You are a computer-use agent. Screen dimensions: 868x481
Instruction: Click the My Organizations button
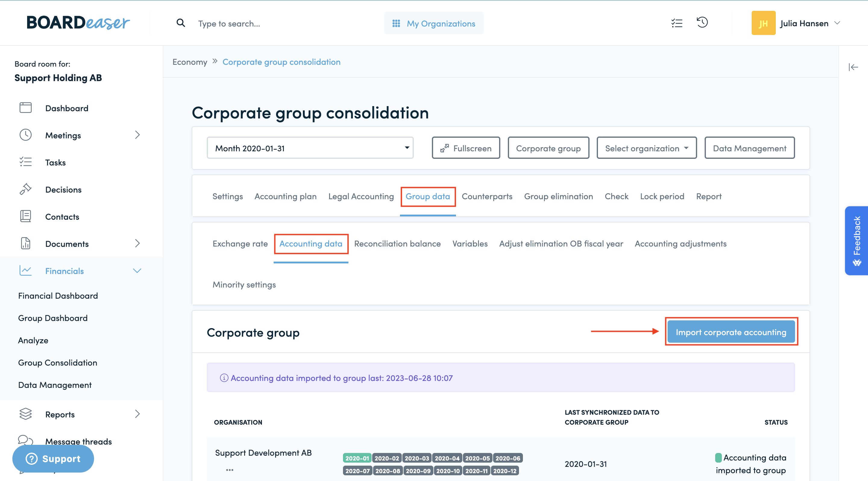(x=434, y=23)
